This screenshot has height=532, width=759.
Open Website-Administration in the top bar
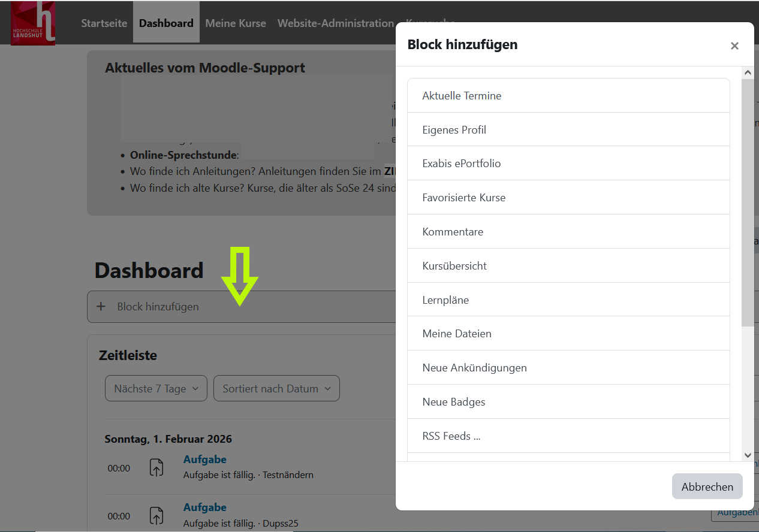pos(335,23)
